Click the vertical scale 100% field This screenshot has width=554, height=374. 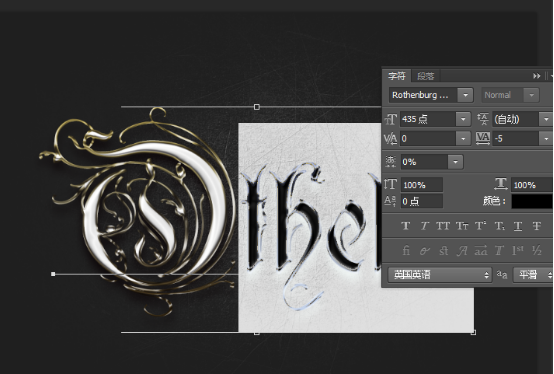coord(422,185)
